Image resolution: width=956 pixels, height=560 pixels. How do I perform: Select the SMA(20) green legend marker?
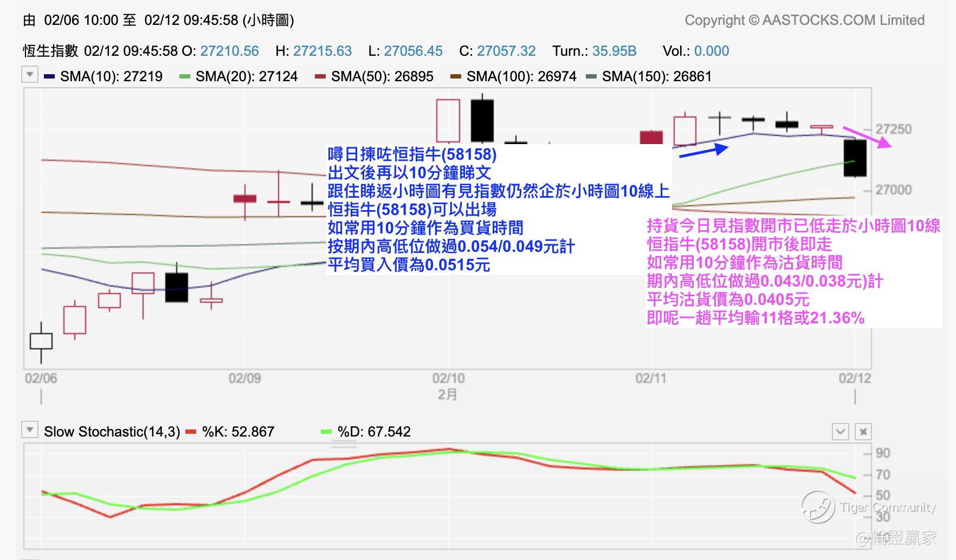(185, 77)
